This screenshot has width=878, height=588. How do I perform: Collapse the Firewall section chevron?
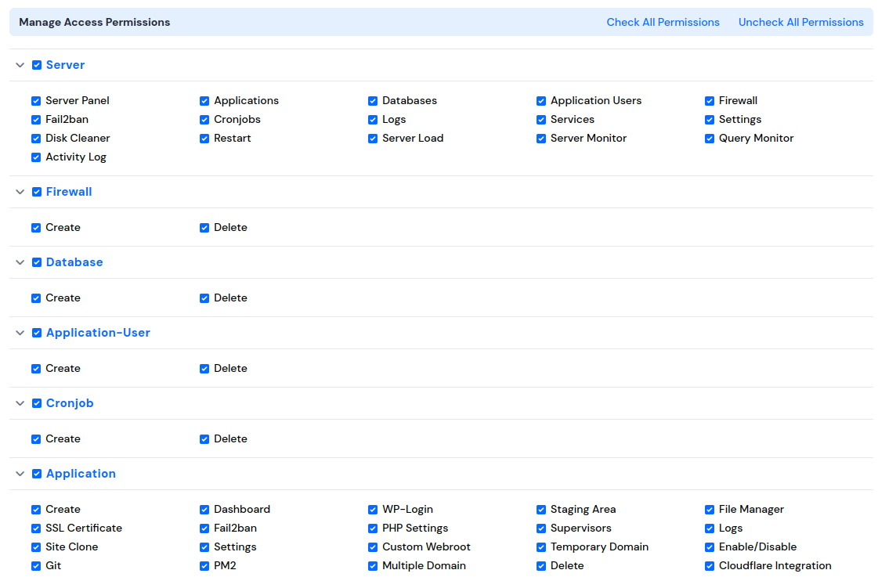[20, 192]
